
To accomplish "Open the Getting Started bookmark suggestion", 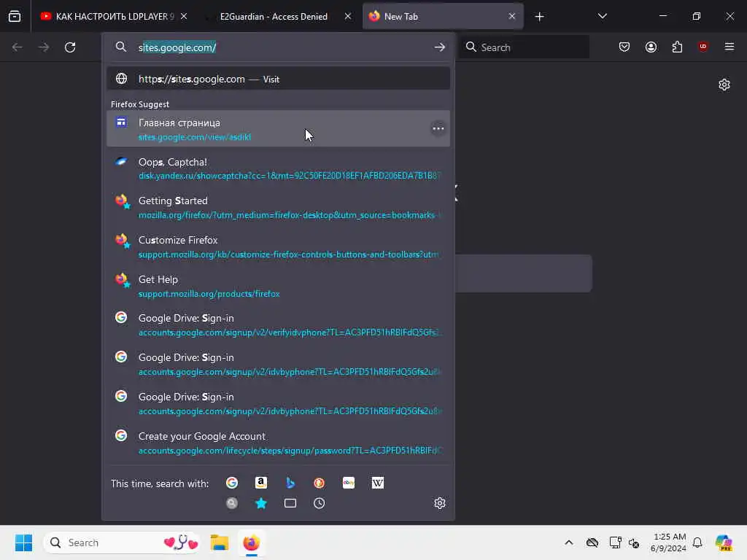I will coord(278,208).
